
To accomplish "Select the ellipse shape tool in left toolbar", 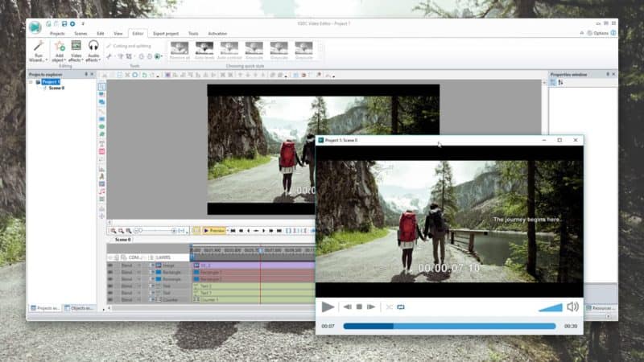I will click(101, 127).
